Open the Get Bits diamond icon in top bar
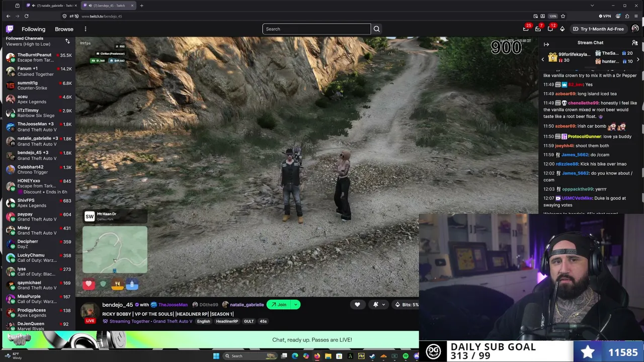The image size is (644, 362). point(562,29)
